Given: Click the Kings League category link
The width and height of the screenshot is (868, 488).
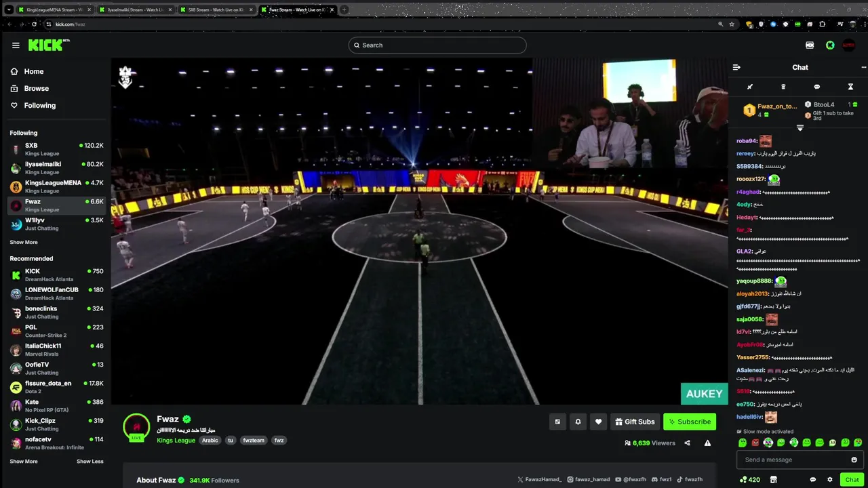Looking at the screenshot, I should pyautogui.click(x=176, y=441).
